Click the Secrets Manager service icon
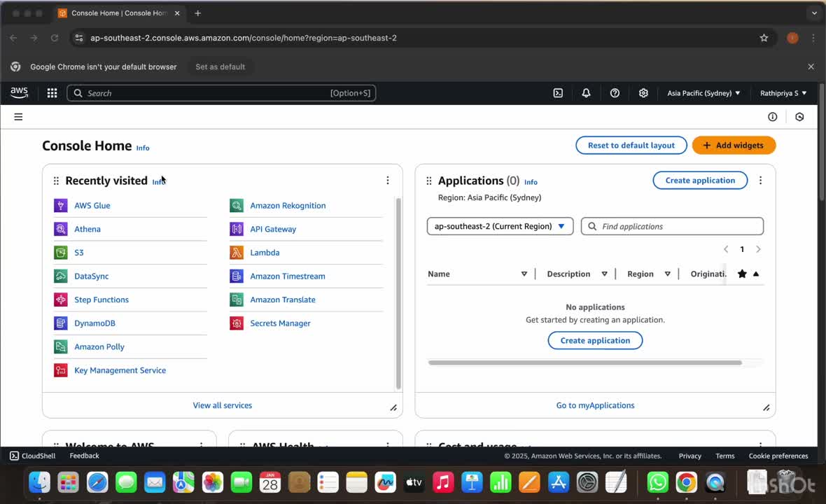The width and height of the screenshot is (826, 504). (x=237, y=323)
